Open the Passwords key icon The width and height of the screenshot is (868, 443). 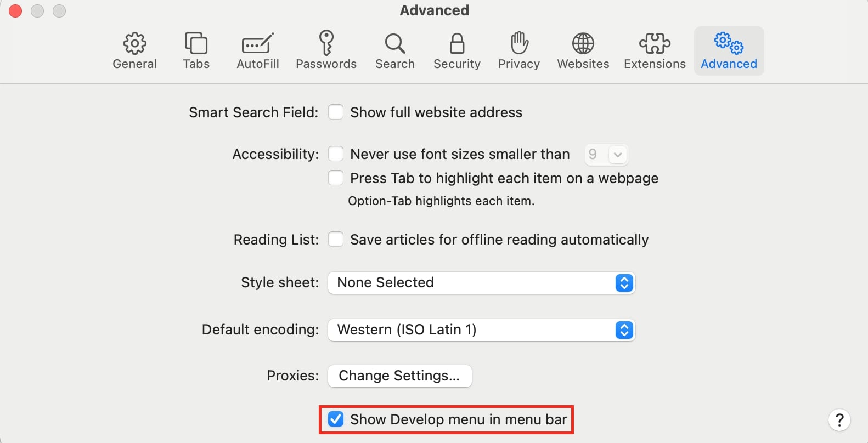click(326, 43)
